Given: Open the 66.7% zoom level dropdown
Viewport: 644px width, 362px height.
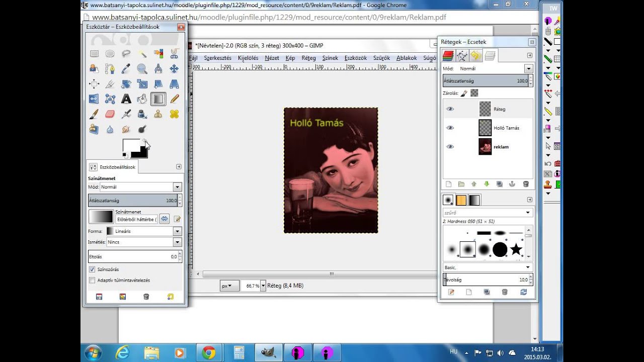Looking at the screenshot, I should click(x=263, y=286).
